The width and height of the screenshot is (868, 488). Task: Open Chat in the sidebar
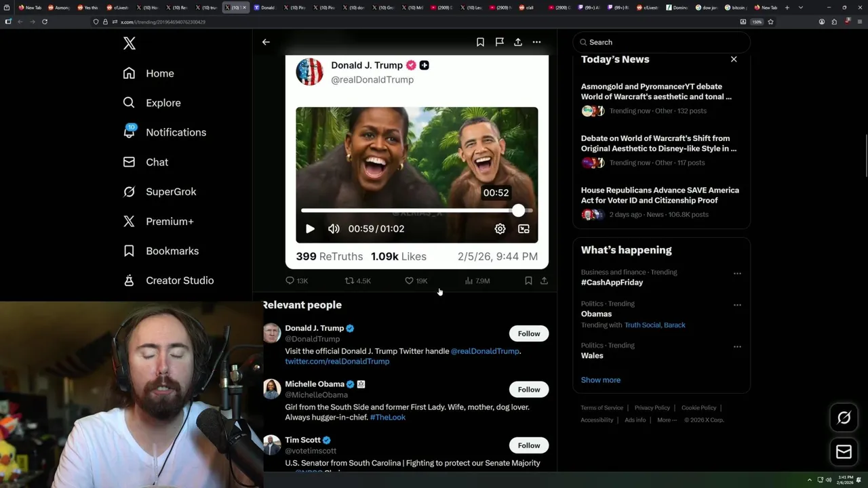tap(146, 162)
